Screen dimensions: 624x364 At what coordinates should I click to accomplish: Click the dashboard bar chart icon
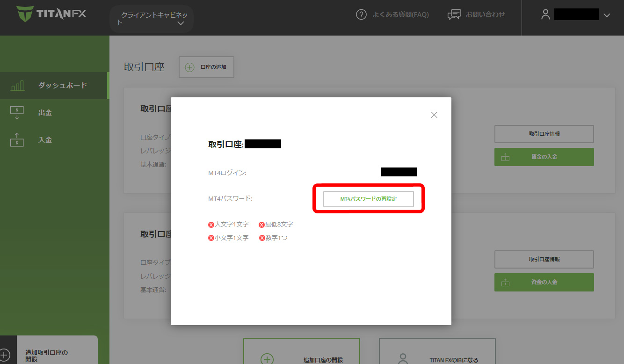[x=17, y=86]
